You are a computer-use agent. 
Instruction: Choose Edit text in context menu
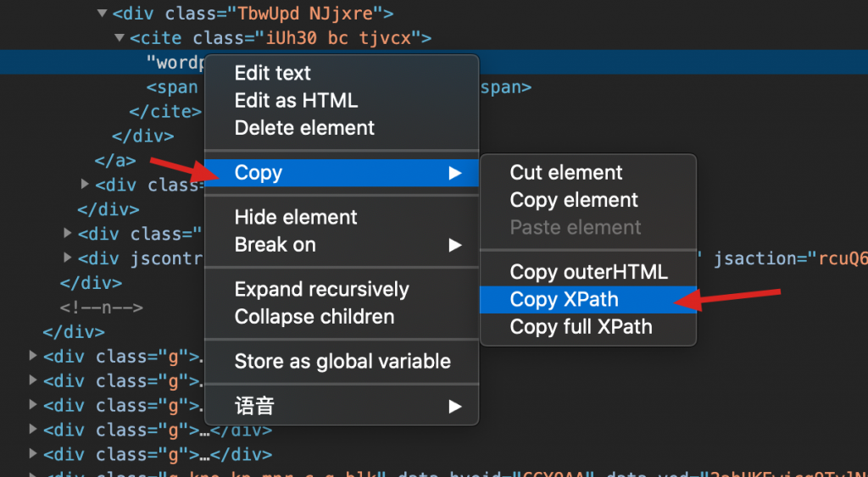[272, 73]
